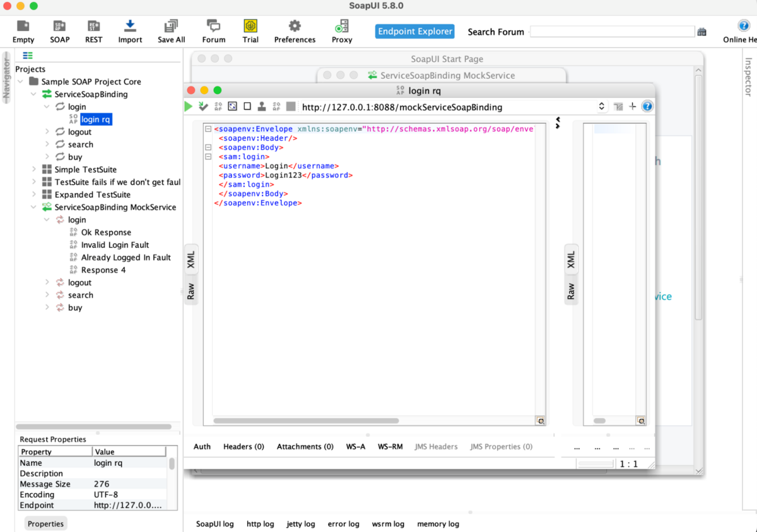This screenshot has width=757, height=532.
Task: Click the square frame icon in the request toolbar
Action: 233,107
